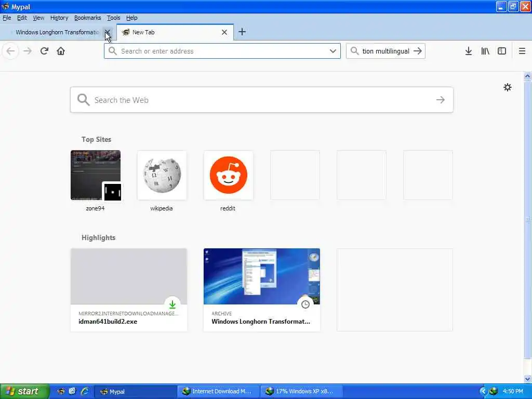Expand hidden system tray icons
Viewport: 532px width, 399px height.
(483, 392)
